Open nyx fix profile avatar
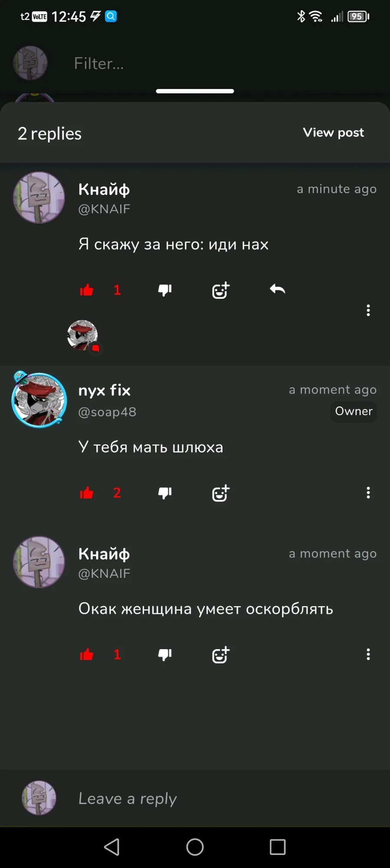The height and width of the screenshot is (868, 390). coord(39,400)
